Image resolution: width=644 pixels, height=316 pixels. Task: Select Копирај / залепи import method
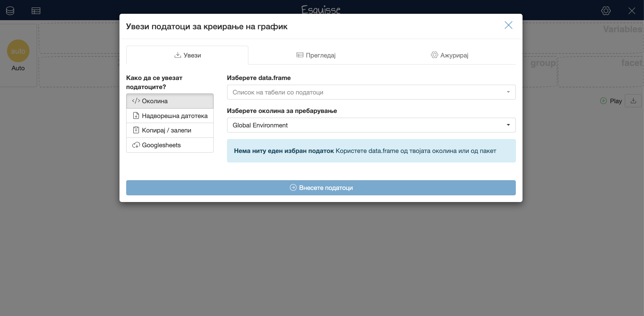[170, 130]
